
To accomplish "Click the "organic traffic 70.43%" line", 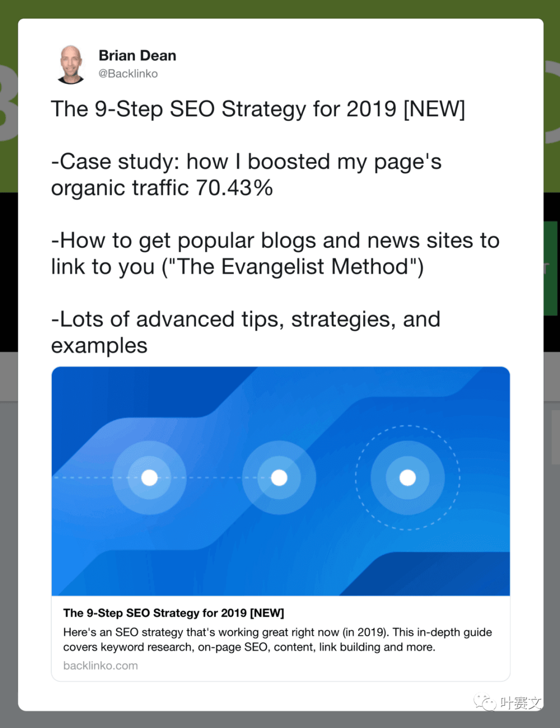I will pyautogui.click(x=162, y=188).
